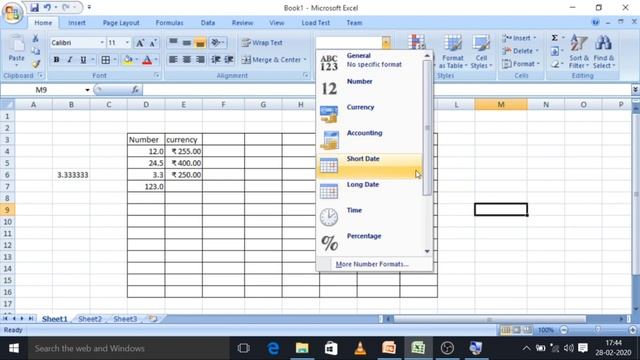Open Sort & Filter options
Viewport: 640px width, 360px height.
579,51
